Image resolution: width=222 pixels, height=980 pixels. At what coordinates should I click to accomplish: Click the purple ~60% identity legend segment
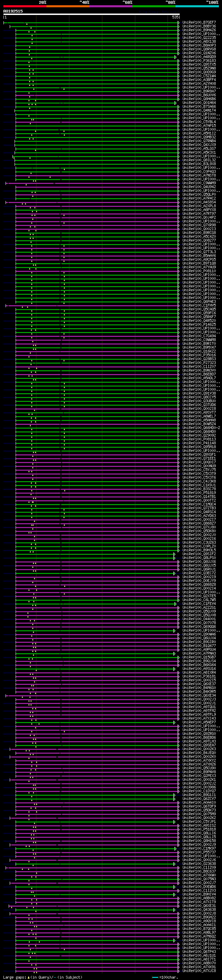coord(111,7)
